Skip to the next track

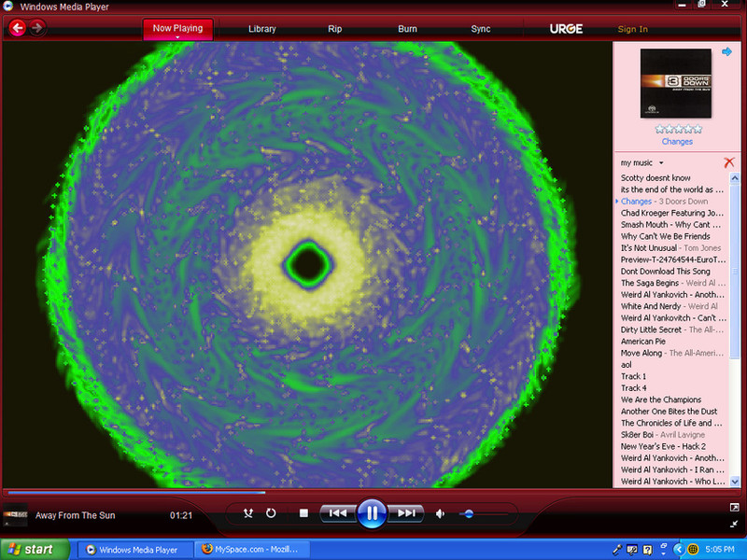click(405, 512)
